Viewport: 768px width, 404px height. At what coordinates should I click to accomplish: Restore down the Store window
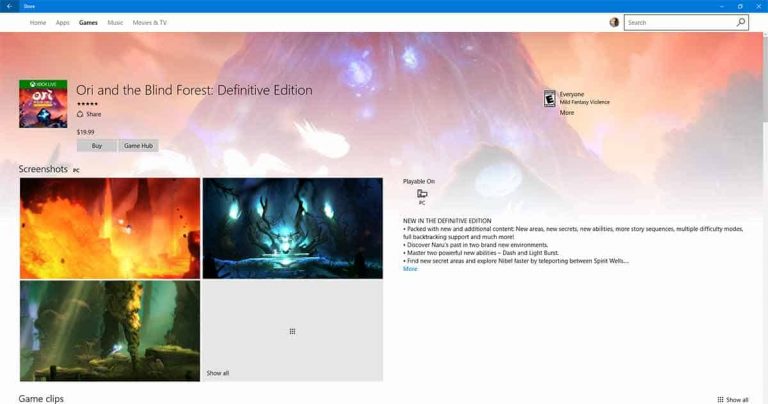click(740, 6)
